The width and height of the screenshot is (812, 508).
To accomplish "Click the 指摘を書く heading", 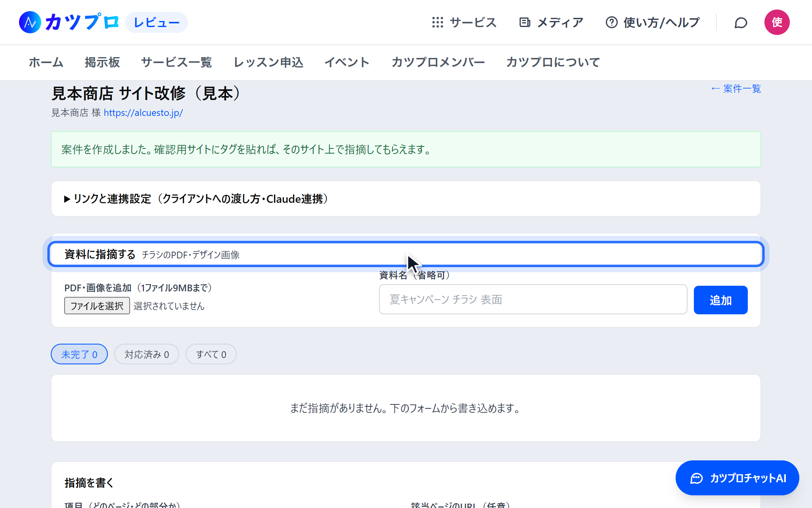I will click(89, 483).
